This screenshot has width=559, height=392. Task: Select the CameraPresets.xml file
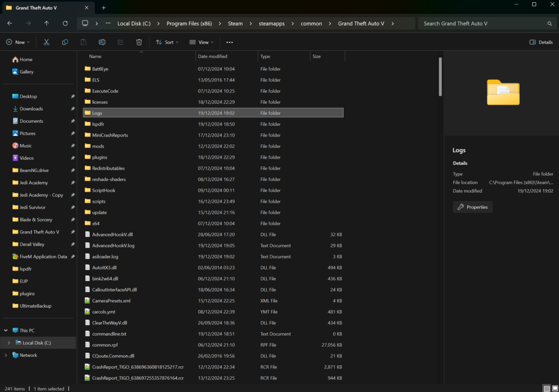(112, 300)
